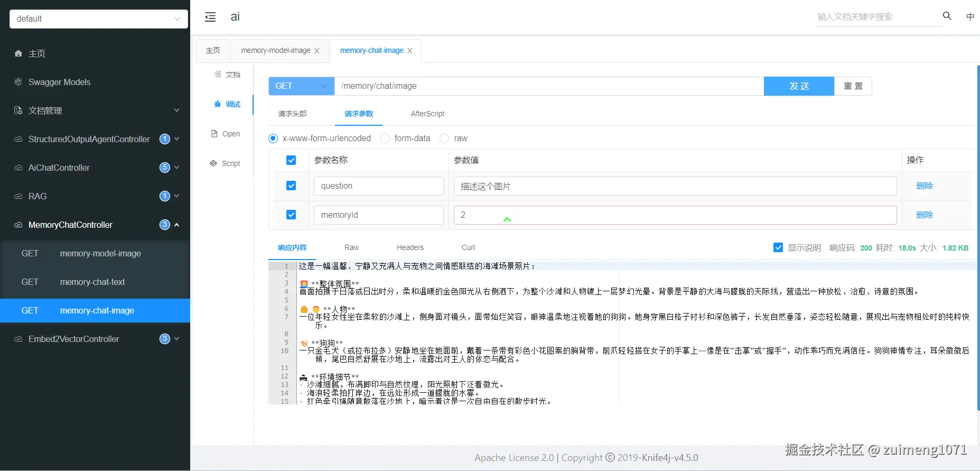Open the default group dropdown
The height and width of the screenshot is (471, 980).
click(99, 19)
